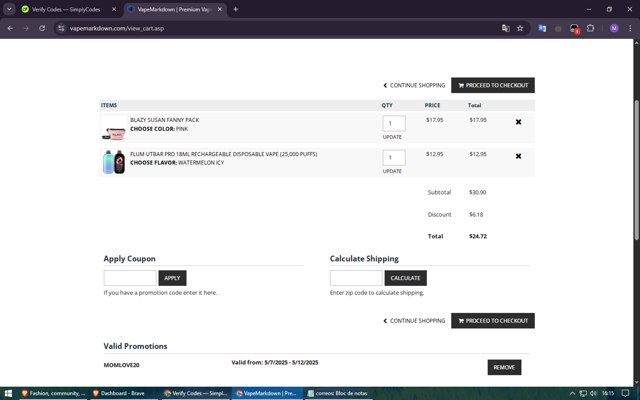Click the bottom Proceed to Checkout button

[493, 321]
